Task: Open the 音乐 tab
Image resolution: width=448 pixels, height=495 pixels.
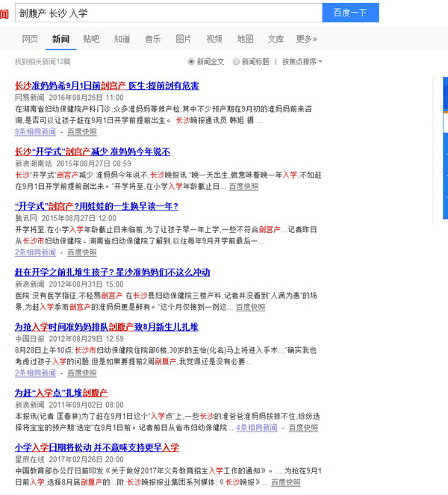Action: point(153,39)
